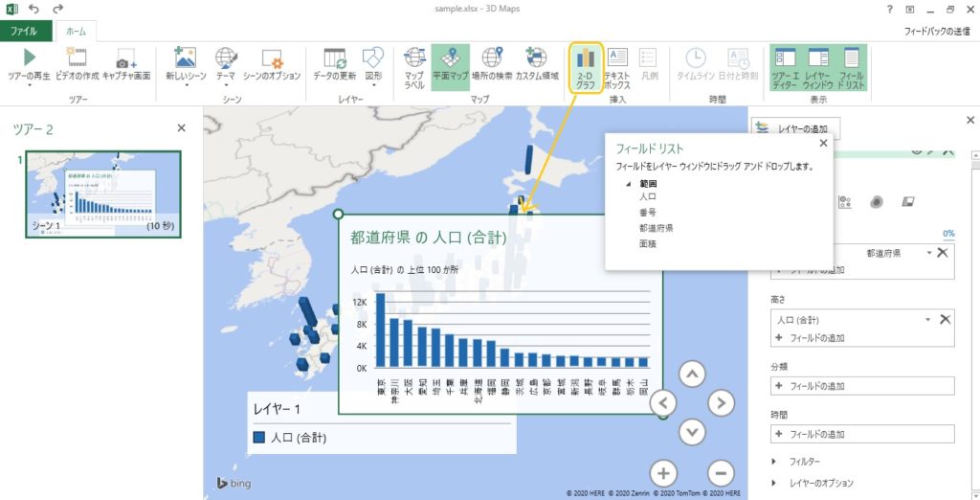Click the レイヤーの追加 button
The height and width of the screenshot is (500, 980).
[796, 127]
